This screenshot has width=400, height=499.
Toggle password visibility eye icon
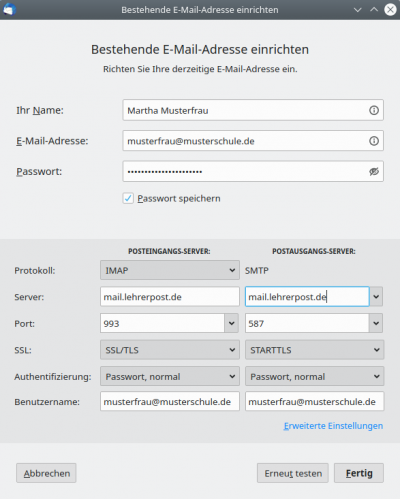click(374, 171)
